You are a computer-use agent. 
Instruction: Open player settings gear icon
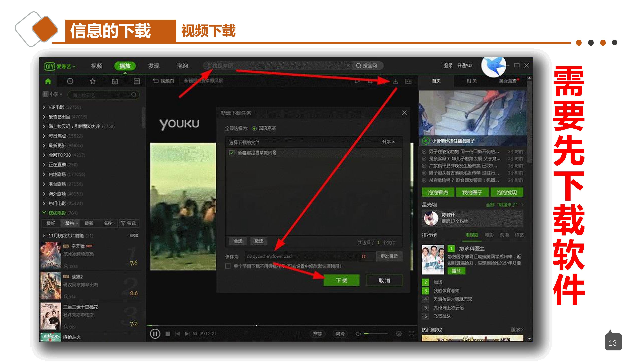[x=399, y=334]
